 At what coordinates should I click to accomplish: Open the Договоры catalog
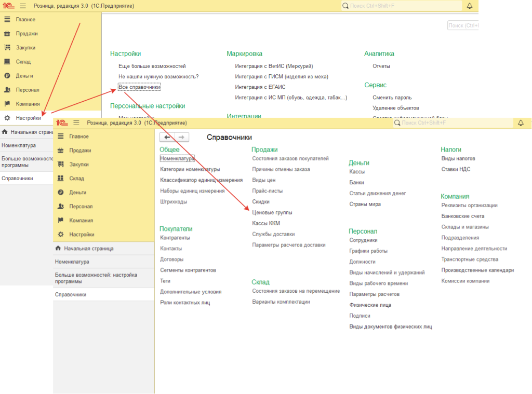point(171,260)
